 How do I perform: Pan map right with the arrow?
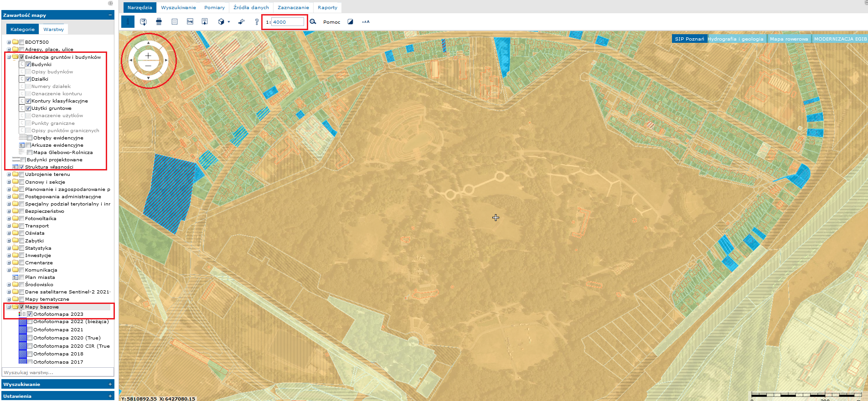click(x=166, y=60)
